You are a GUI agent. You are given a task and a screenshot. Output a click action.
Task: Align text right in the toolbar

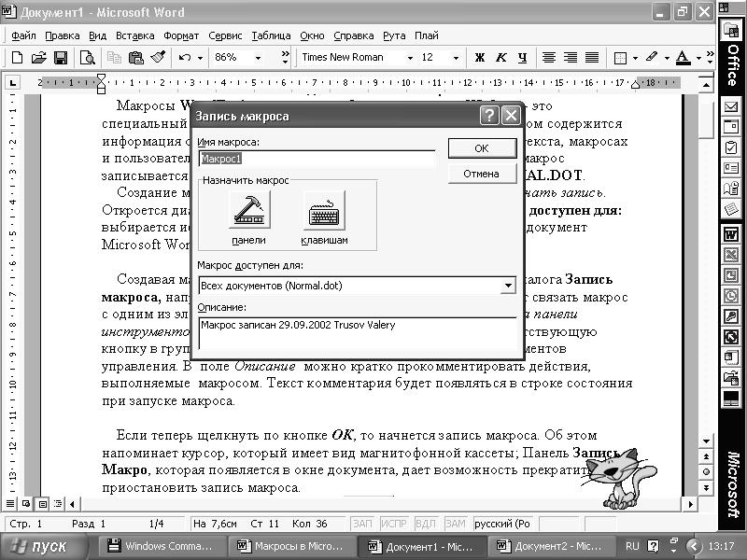[571, 58]
